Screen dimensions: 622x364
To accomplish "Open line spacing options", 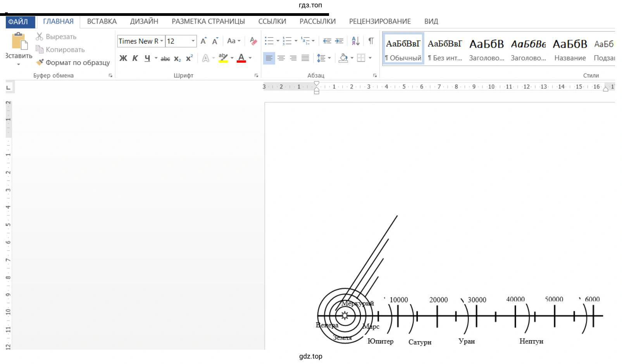I will 324,58.
